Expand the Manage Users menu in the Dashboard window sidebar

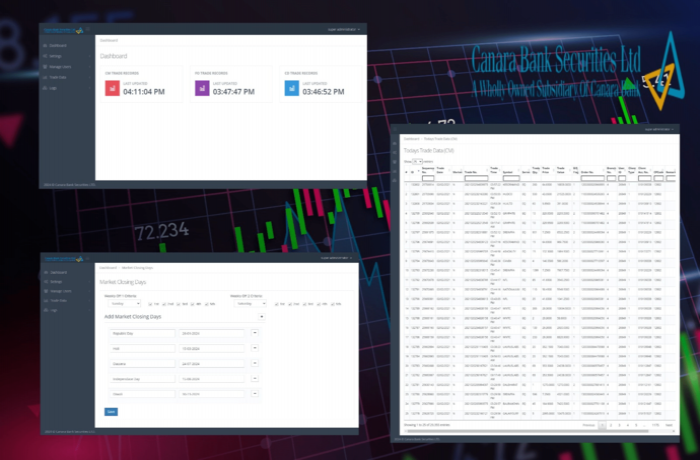pyautogui.click(x=67, y=67)
